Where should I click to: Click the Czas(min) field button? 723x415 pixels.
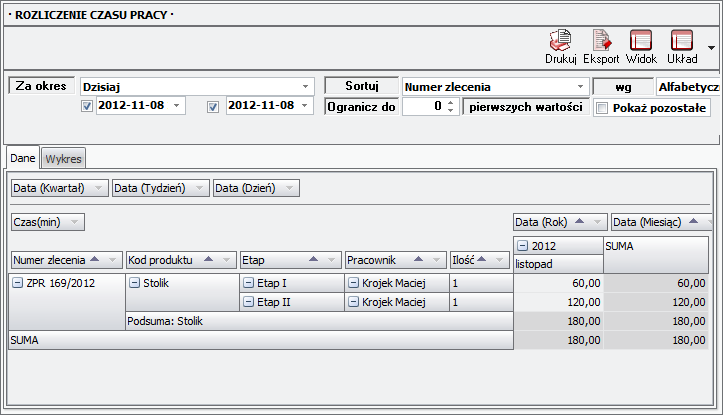(47, 222)
